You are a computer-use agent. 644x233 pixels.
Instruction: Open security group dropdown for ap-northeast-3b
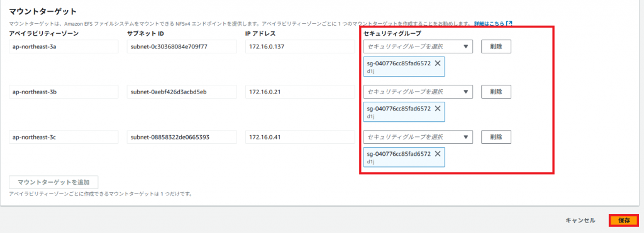pos(418,92)
